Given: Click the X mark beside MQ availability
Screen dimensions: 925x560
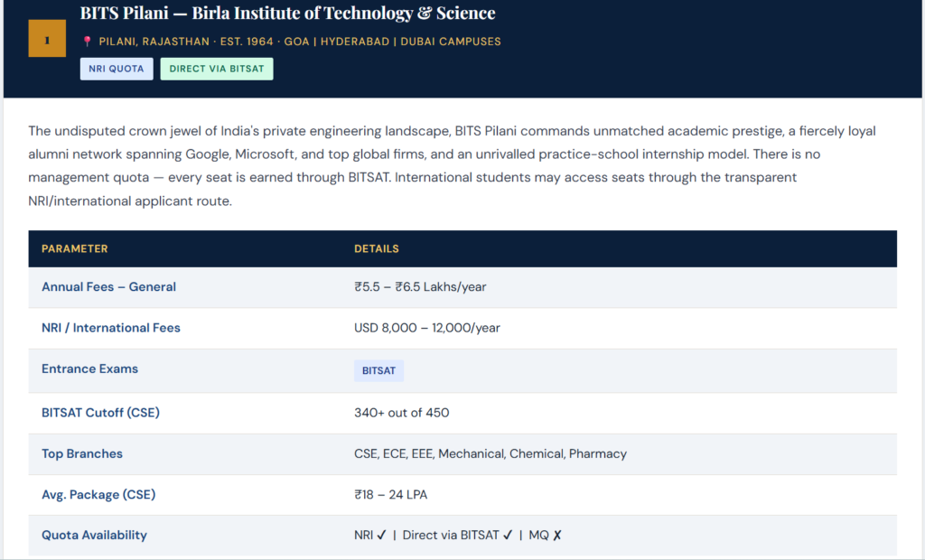Looking at the screenshot, I should tap(557, 535).
